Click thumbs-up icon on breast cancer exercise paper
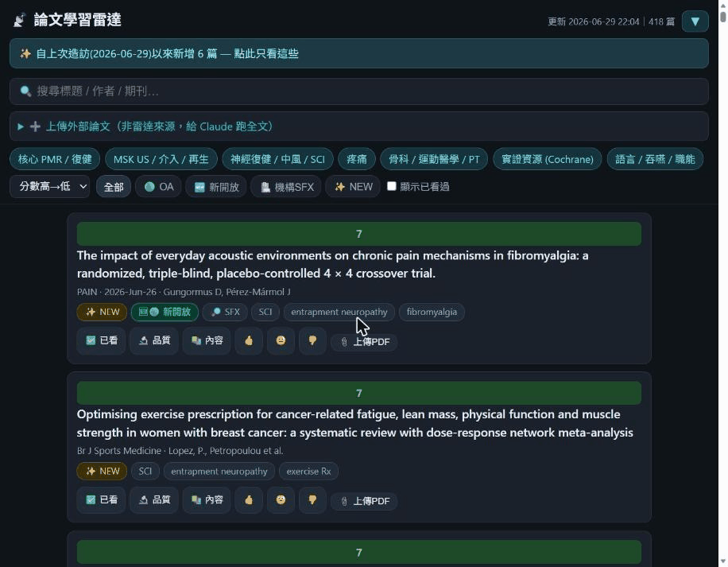The height and width of the screenshot is (567, 728). pos(249,500)
